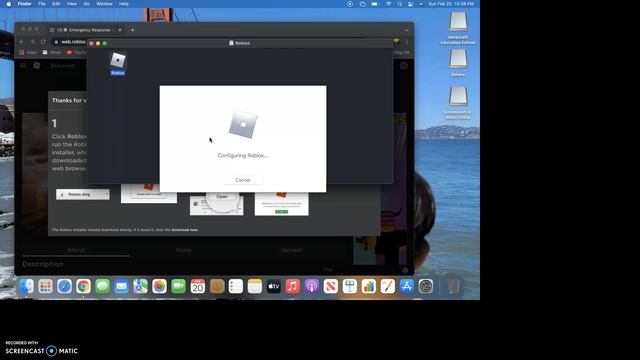Open Calendar showing date 20 in the Dock
Viewport: 640px width, 360px height.
tap(198, 287)
